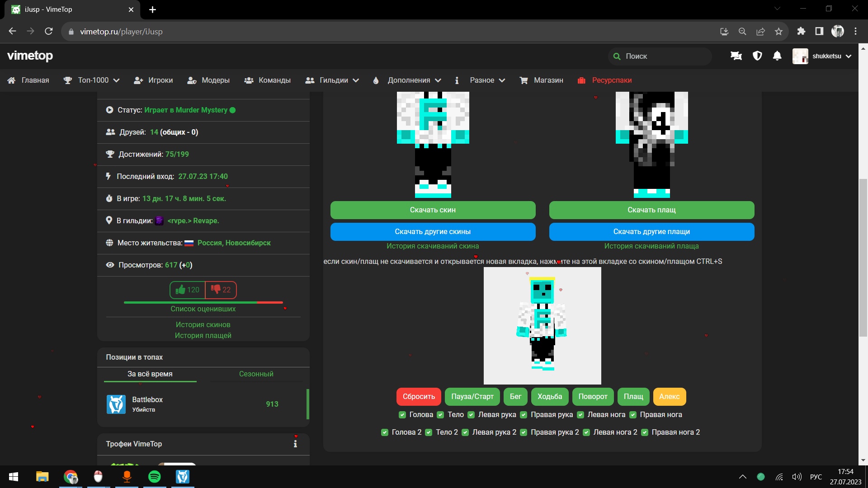Screen dimensions: 868x488
Task: Uncheck the Голова checkbox
Action: [x=402, y=415]
